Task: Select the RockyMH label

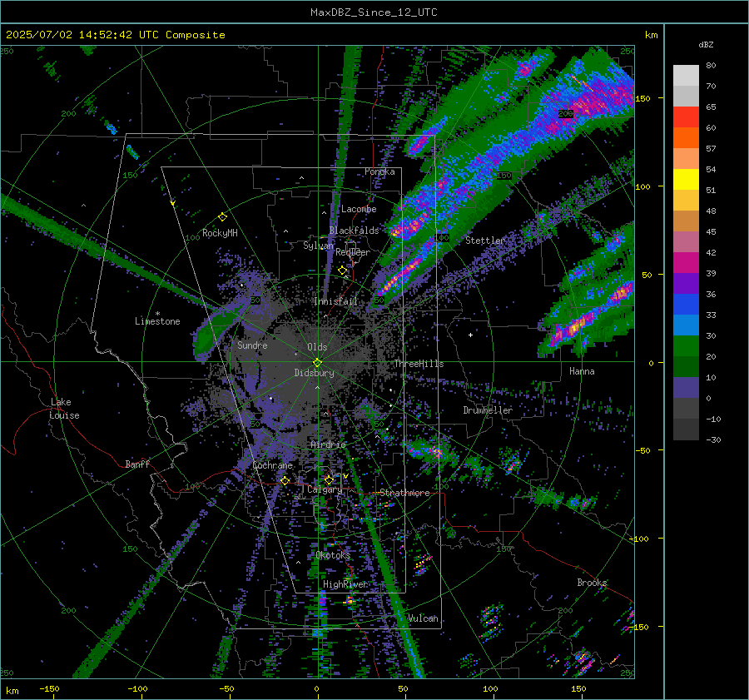Action: click(x=220, y=233)
